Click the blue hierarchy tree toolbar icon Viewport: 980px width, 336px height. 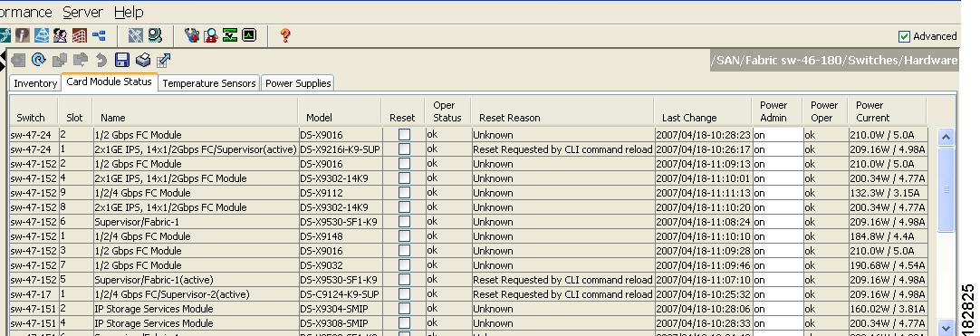click(x=99, y=35)
